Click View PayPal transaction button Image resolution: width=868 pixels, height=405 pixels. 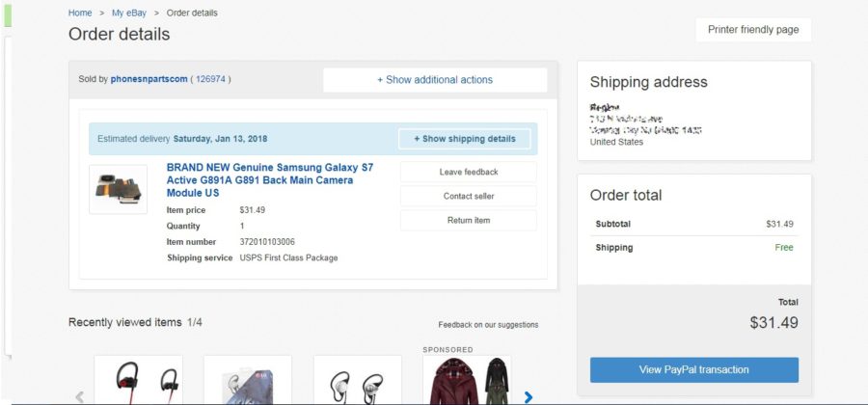(693, 369)
